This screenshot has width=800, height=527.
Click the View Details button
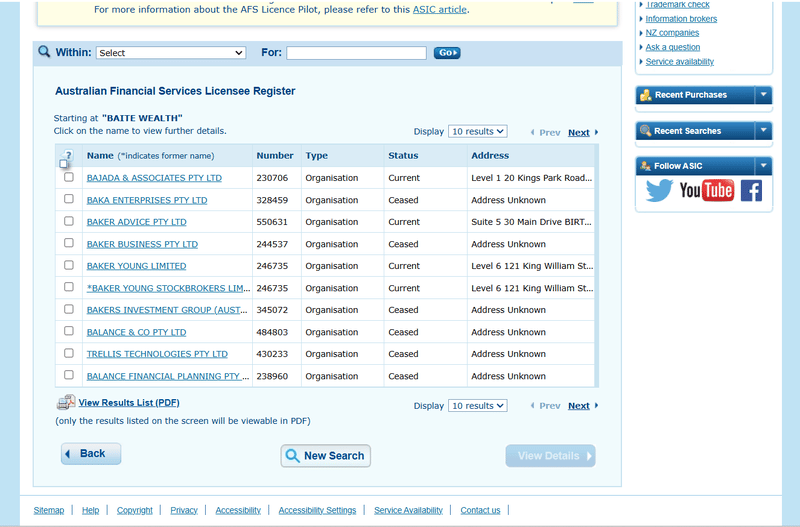pyautogui.click(x=551, y=456)
